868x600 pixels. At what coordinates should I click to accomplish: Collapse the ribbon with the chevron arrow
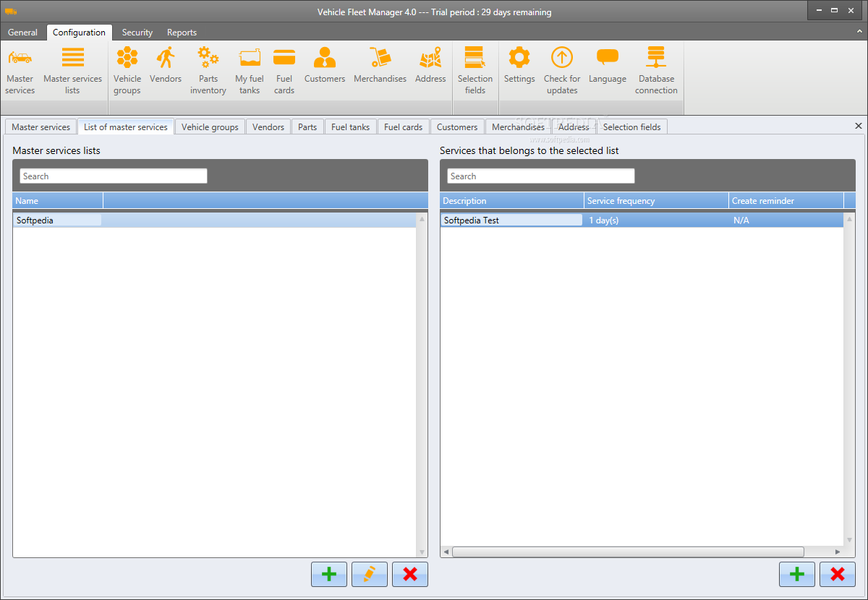859,33
